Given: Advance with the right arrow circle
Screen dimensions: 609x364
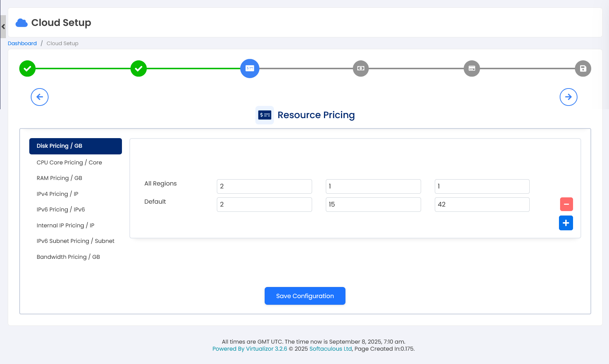Looking at the screenshot, I should (x=568, y=97).
